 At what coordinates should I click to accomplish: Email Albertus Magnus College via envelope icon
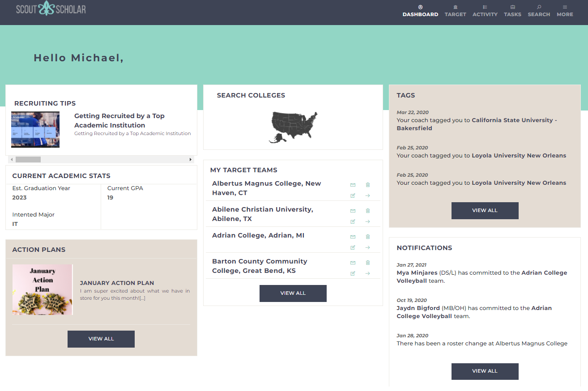click(x=353, y=185)
